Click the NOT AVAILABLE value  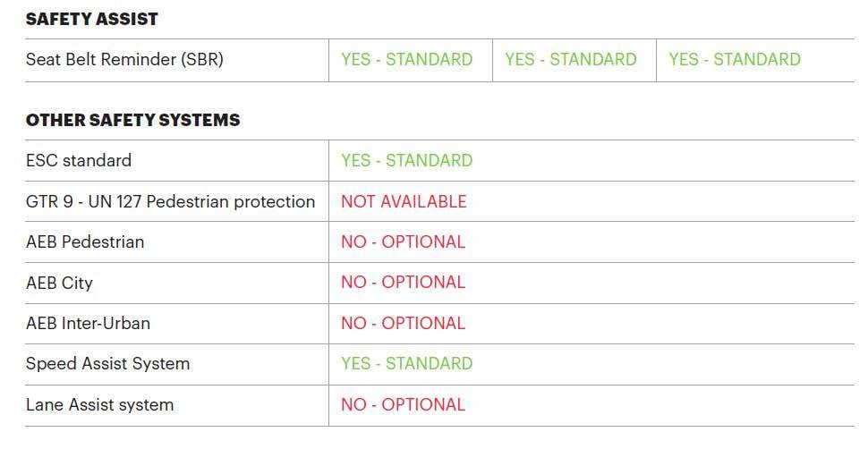404,202
